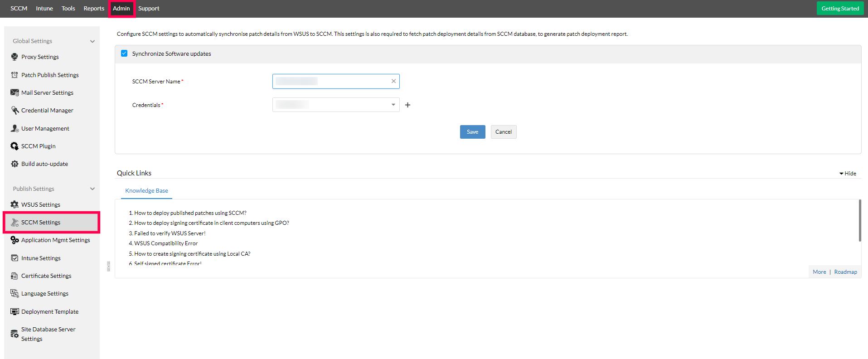Screen dimensions: 868x359
Task: Click the Getting Started button
Action: tap(840, 8)
